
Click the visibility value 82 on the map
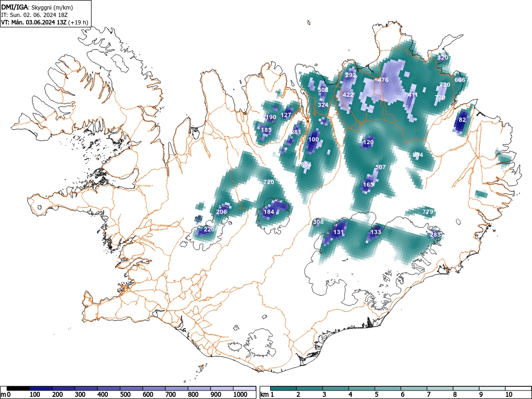click(x=462, y=120)
